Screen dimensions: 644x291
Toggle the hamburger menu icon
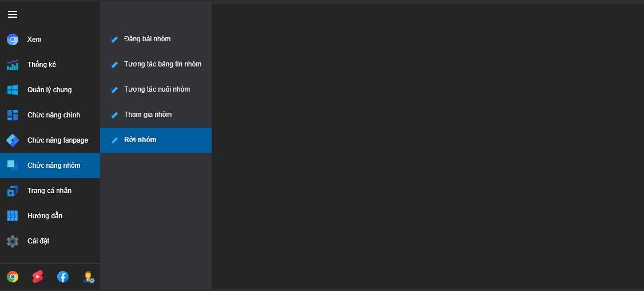pyautogui.click(x=13, y=14)
